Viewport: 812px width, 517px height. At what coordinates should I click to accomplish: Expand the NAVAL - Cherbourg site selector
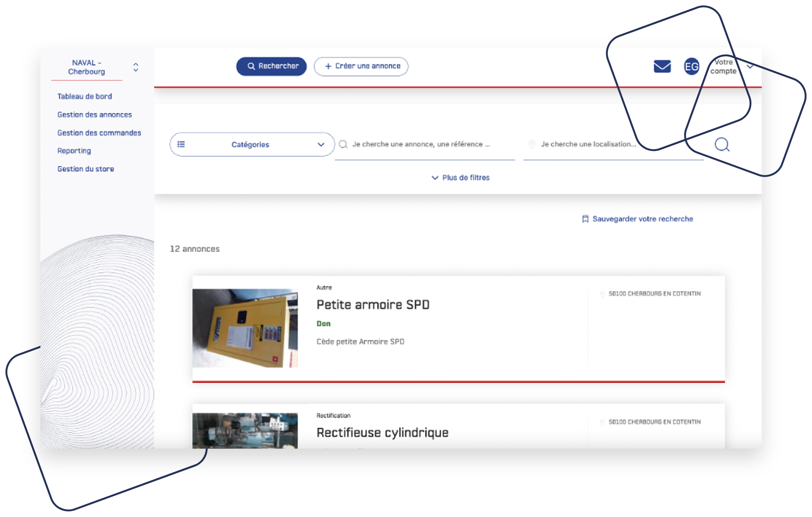click(x=136, y=67)
